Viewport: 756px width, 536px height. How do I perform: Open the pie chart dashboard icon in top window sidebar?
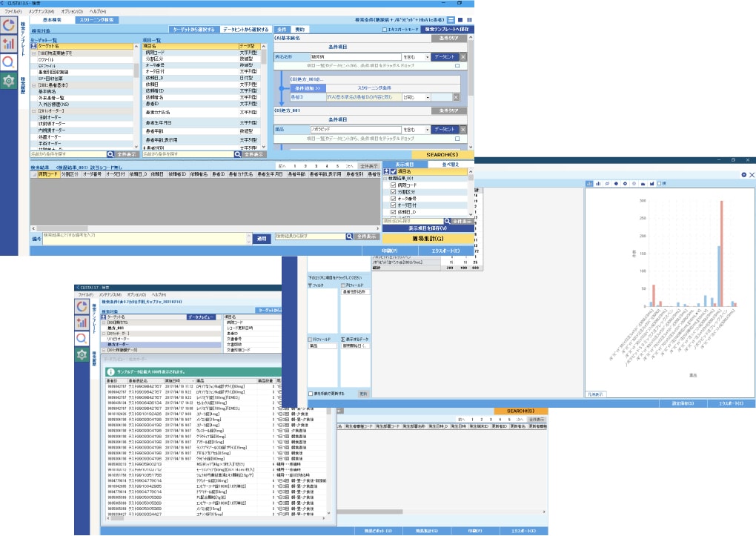pos(9,26)
